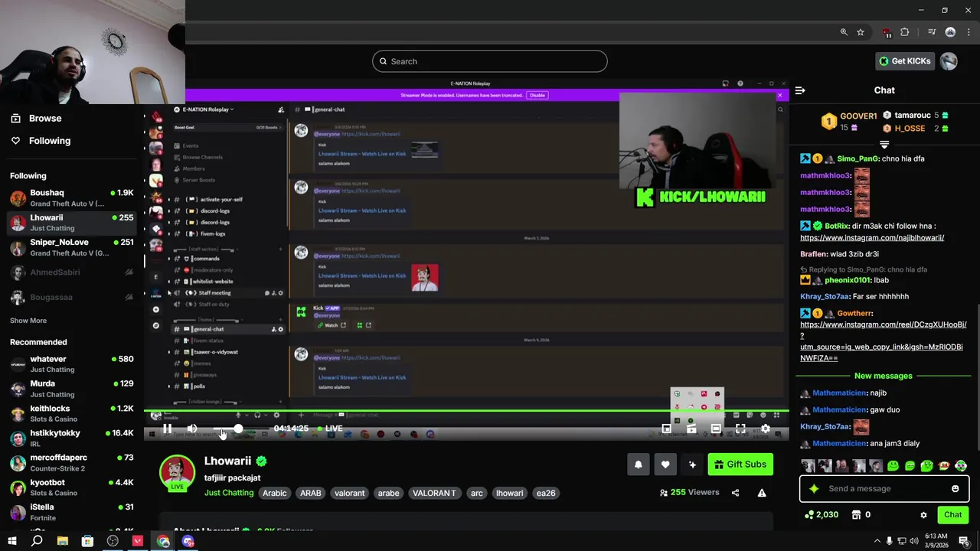Viewport: 980px width, 551px height.
Task: Open the emoji picker in chat input
Action: (x=955, y=488)
